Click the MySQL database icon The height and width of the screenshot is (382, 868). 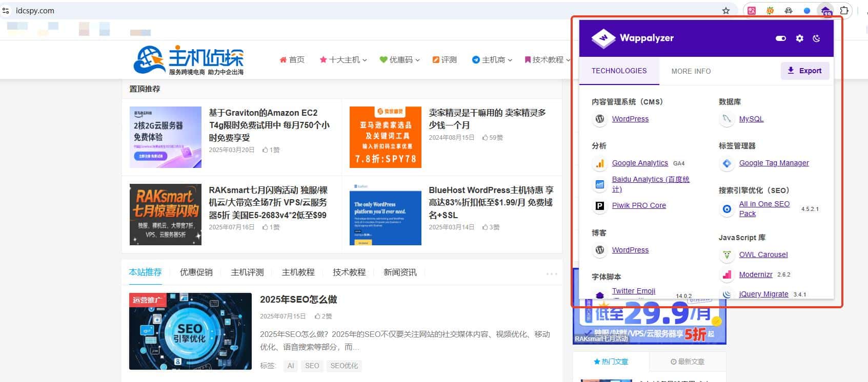tap(726, 119)
